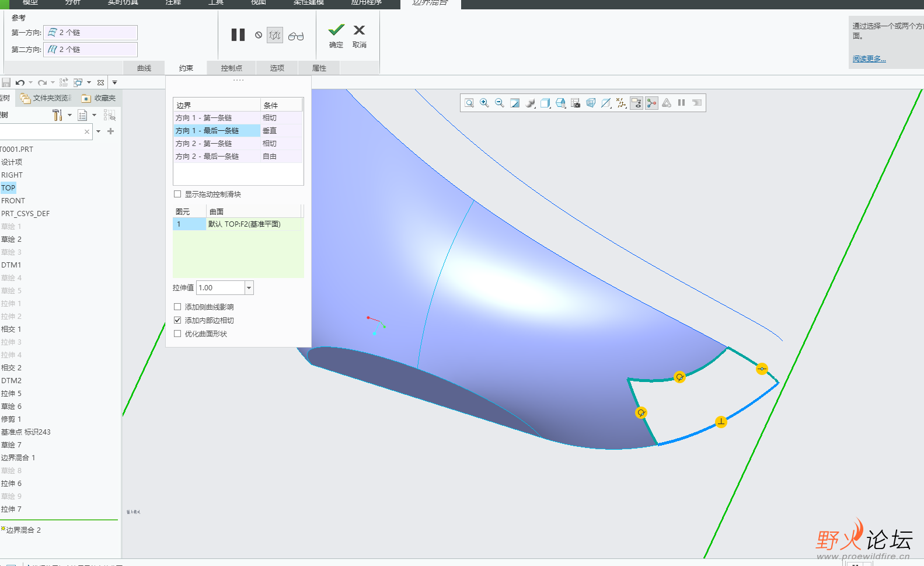Click the plus icon beside tree search
Viewport: 924px width, 566px height.
point(110,131)
